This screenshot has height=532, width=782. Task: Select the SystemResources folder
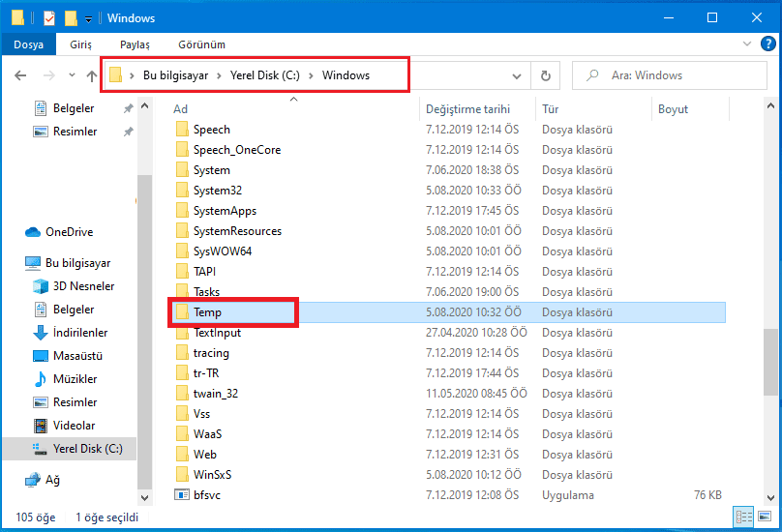coord(237,231)
